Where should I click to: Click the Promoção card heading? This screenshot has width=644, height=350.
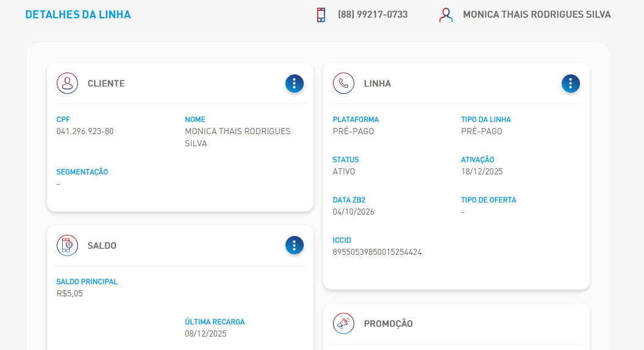[388, 324]
